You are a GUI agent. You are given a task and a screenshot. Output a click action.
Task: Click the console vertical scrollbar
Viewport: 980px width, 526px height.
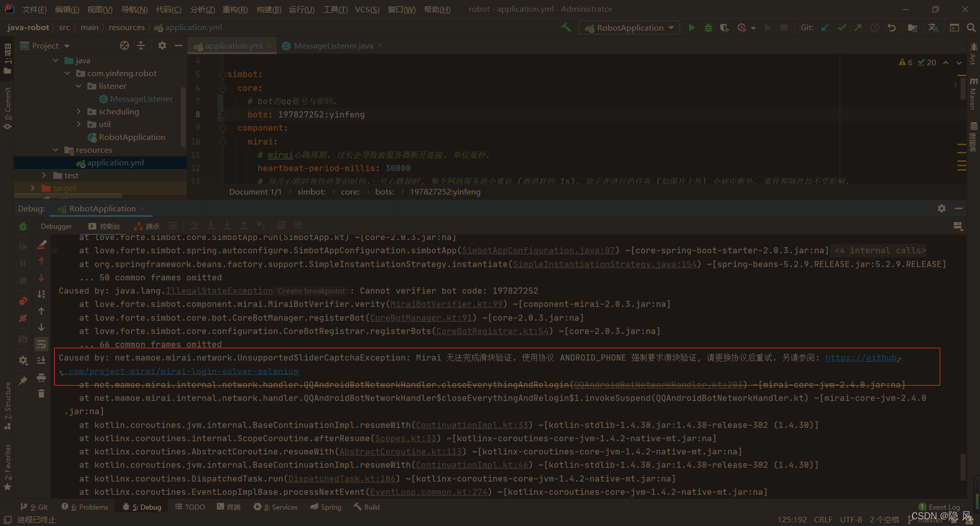coord(963,467)
